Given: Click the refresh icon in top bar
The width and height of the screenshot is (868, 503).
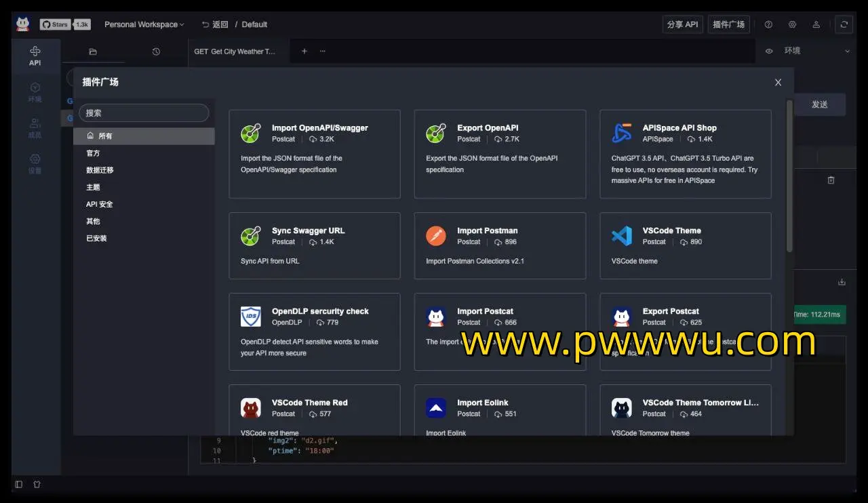Looking at the screenshot, I should pyautogui.click(x=844, y=24).
